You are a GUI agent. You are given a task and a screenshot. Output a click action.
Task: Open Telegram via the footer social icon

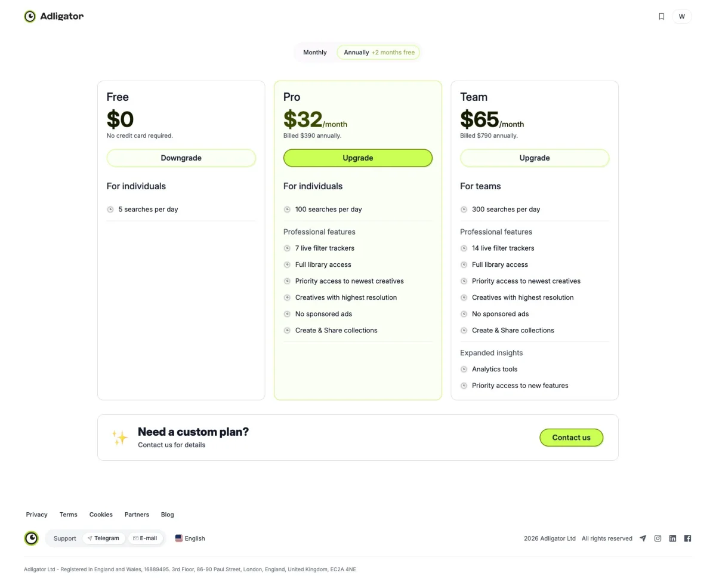click(x=643, y=538)
